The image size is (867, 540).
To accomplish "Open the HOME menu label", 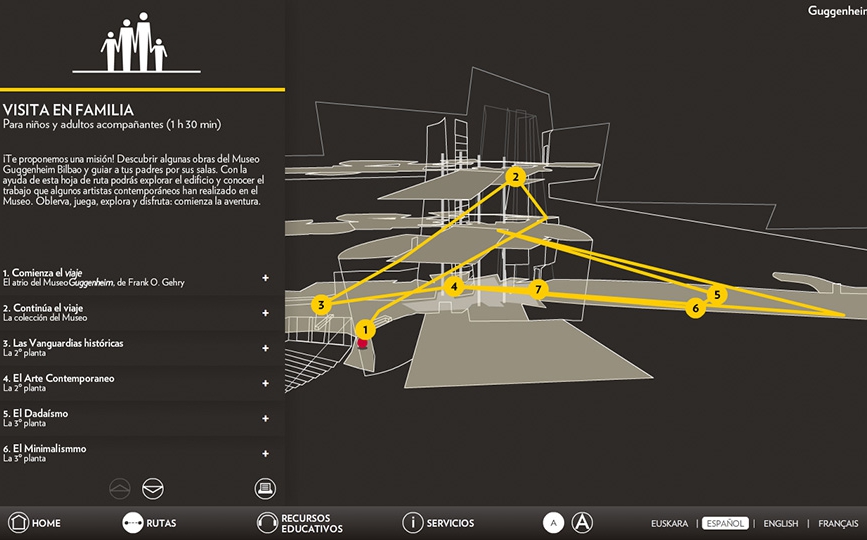I will point(46,523).
